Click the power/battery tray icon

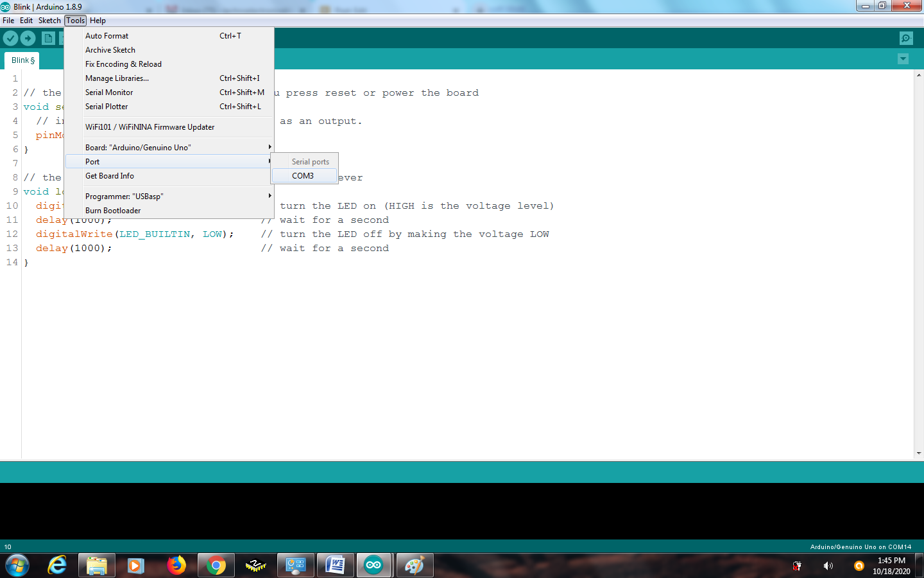(797, 566)
